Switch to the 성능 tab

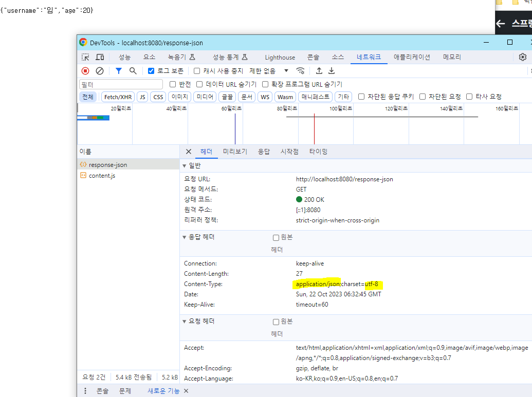(x=124, y=58)
